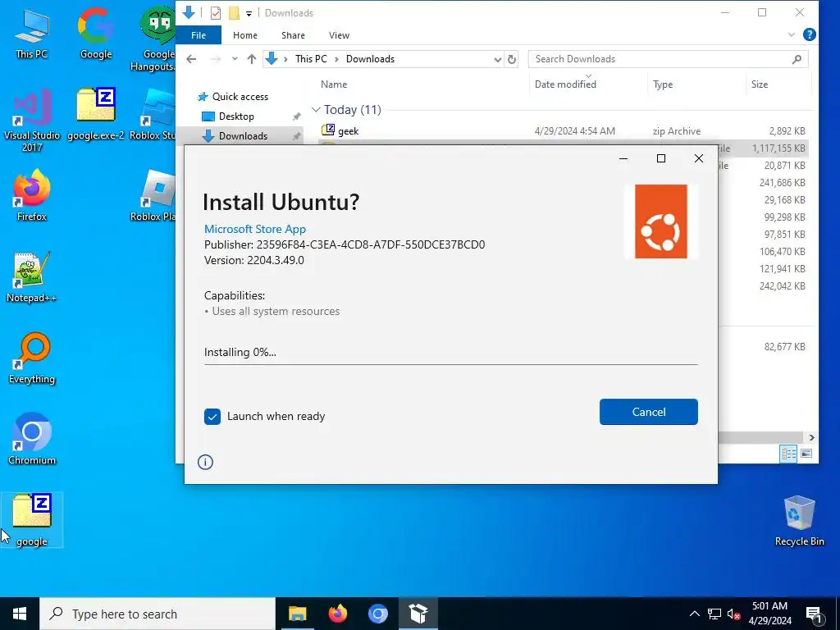This screenshot has height=630, width=840.
Task: Cancel the Ubuntu installation
Action: click(x=648, y=412)
